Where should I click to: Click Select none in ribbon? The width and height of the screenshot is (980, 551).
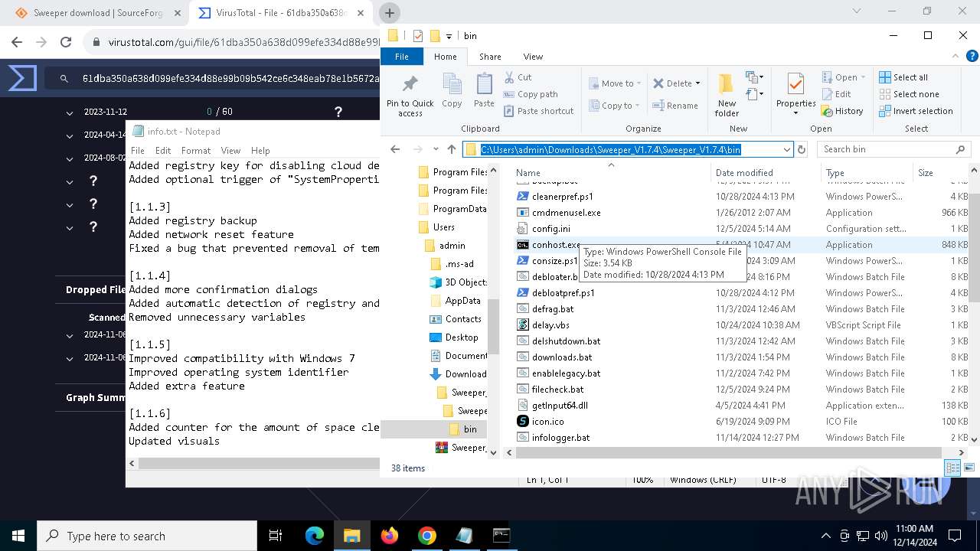909,94
